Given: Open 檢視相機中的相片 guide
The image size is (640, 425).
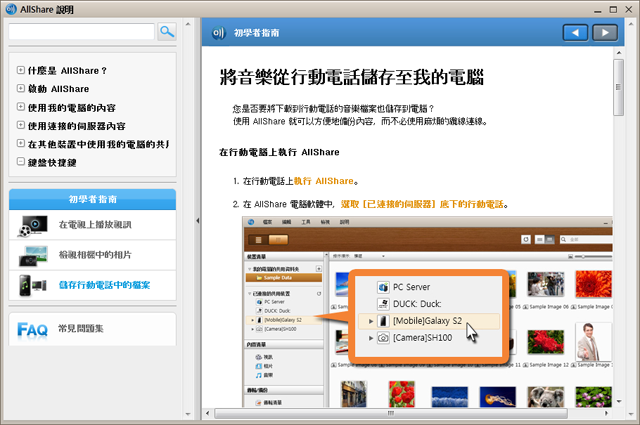Looking at the screenshot, I should point(95,255).
